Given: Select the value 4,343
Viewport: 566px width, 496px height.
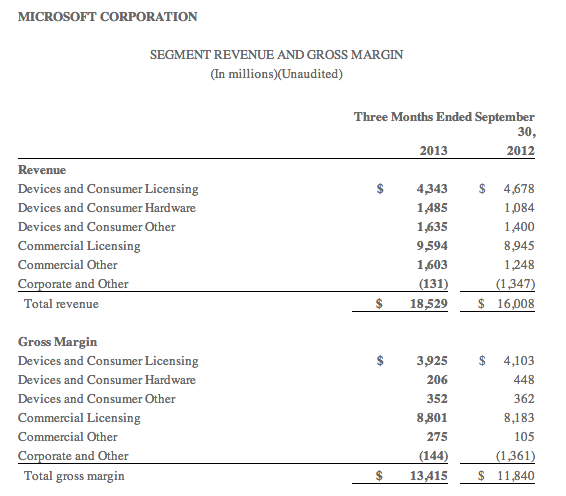Looking at the screenshot, I should point(432,189).
